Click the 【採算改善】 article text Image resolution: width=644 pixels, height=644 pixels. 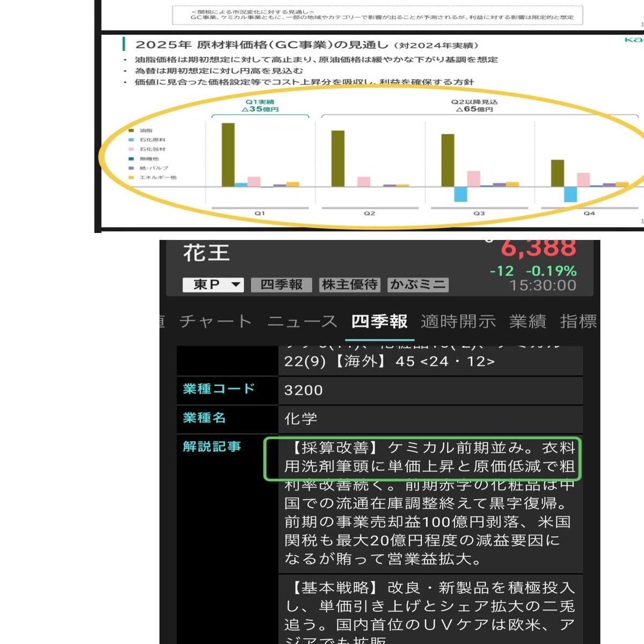[x=430, y=503]
